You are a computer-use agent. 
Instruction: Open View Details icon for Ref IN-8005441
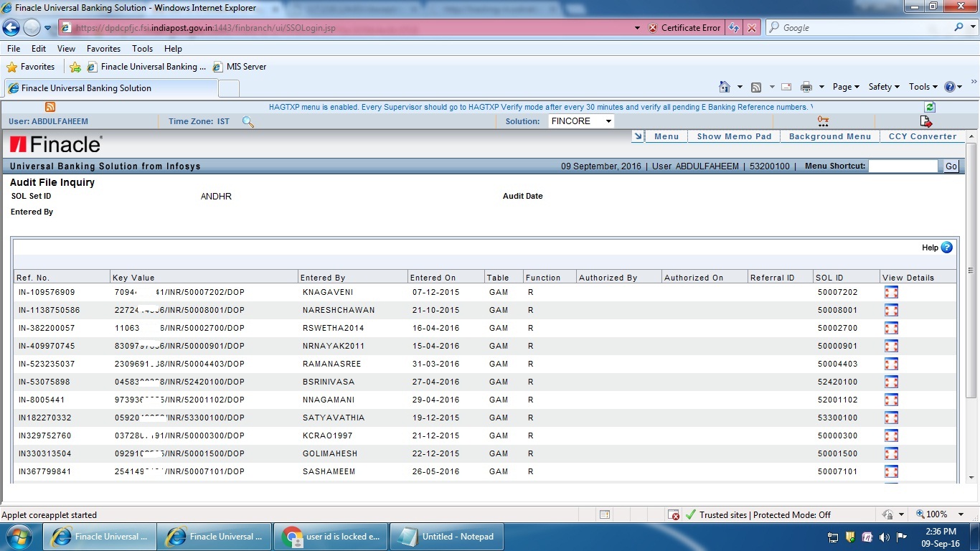(891, 400)
